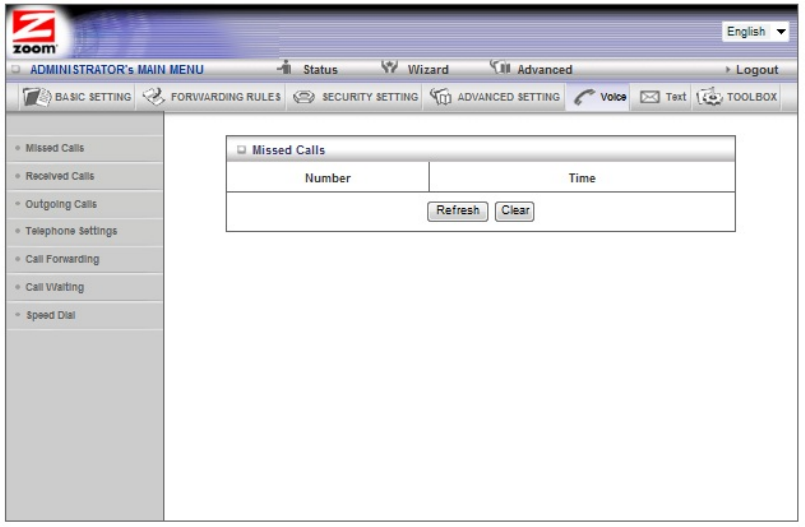Click the Security Setting icon
805x527 pixels.
coord(304,96)
